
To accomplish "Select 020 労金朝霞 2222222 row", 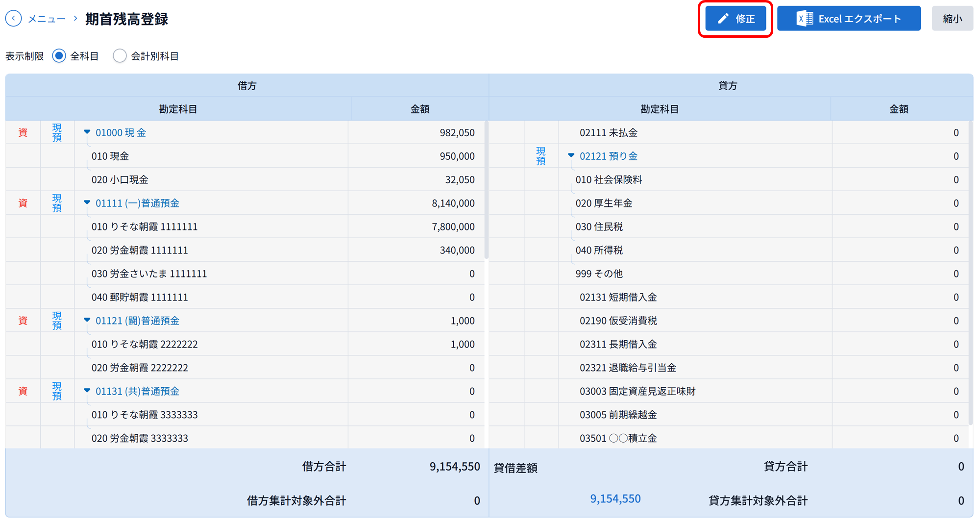I will pos(245,368).
